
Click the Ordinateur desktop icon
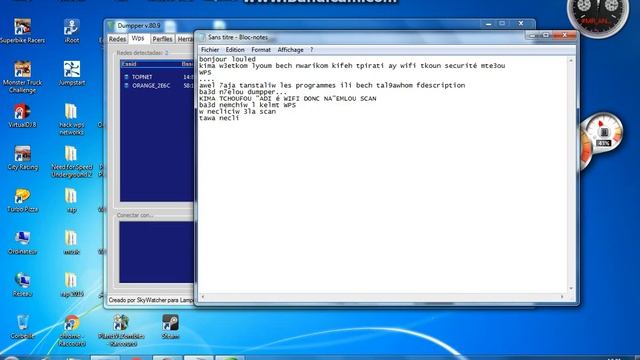point(22,243)
